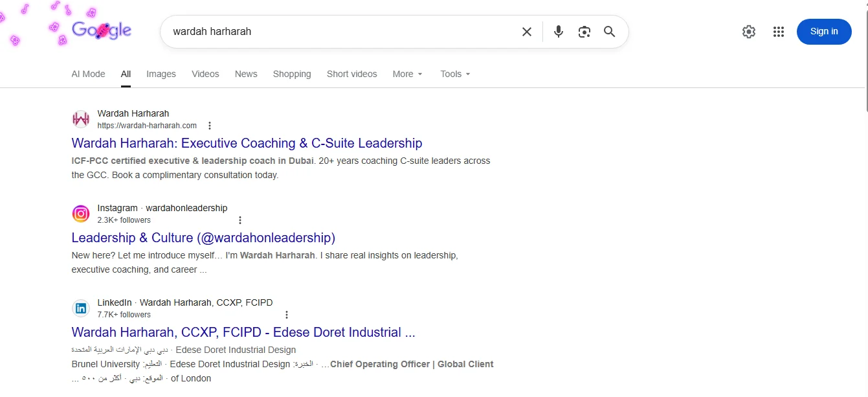This screenshot has height=397, width=868.
Task: Switch to Short videos tab
Action: pyautogui.click(x=351, y=74)
